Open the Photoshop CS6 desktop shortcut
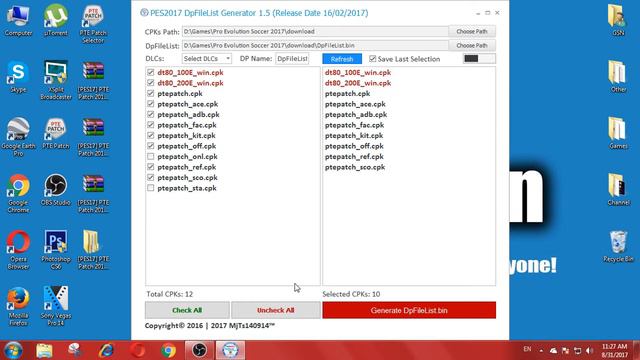Screen dimensions: 640x360 pos(56,250)
